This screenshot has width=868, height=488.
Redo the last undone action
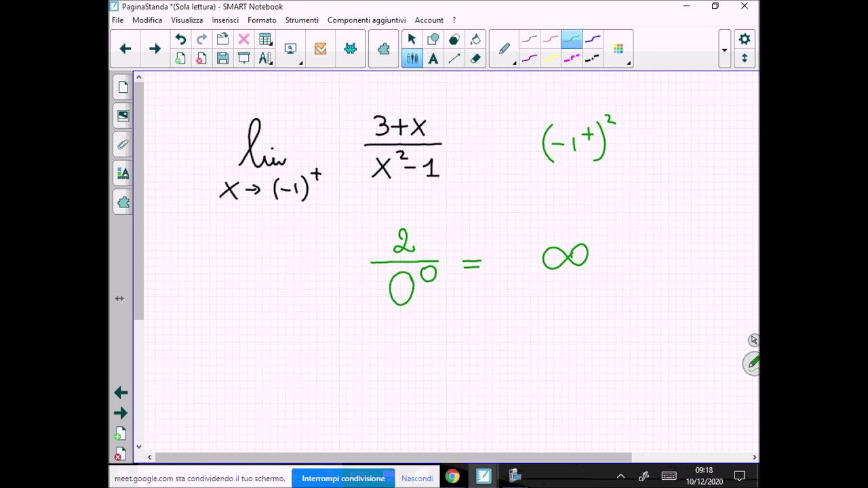tap(201, 39)
